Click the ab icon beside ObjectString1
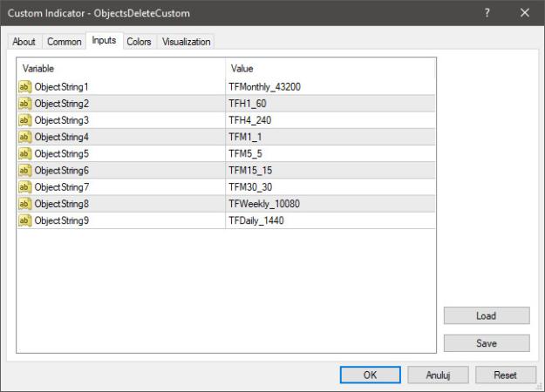This screenshot has width=545, height=392. (24, 87)
